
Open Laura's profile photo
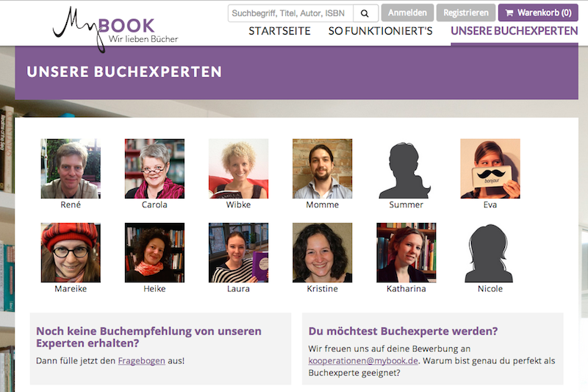click(x=238, y=253)
